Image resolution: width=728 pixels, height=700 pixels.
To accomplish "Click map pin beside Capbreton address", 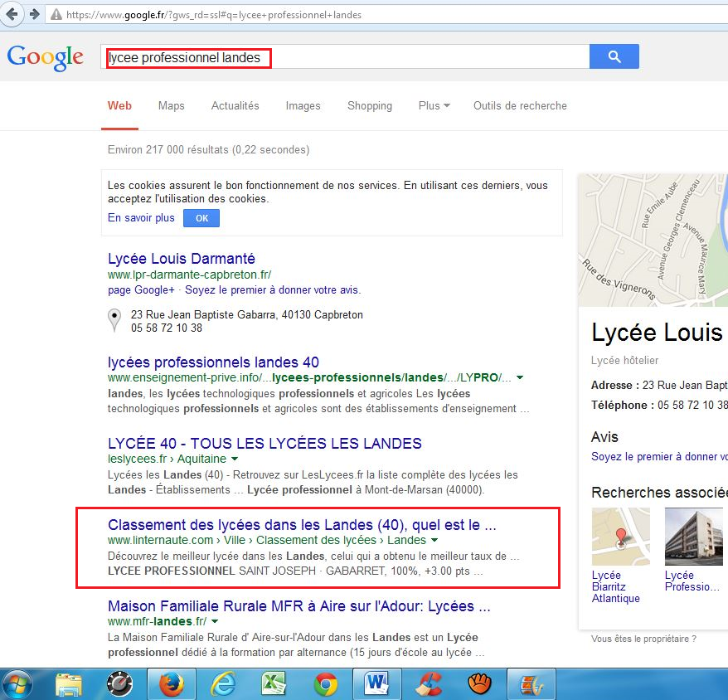I will [x=114, y=320].
